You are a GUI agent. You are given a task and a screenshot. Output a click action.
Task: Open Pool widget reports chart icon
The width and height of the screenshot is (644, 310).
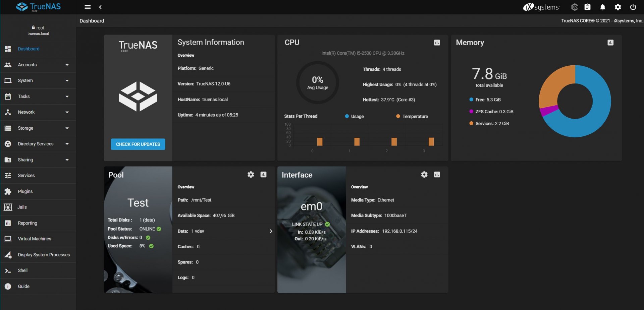264,175
